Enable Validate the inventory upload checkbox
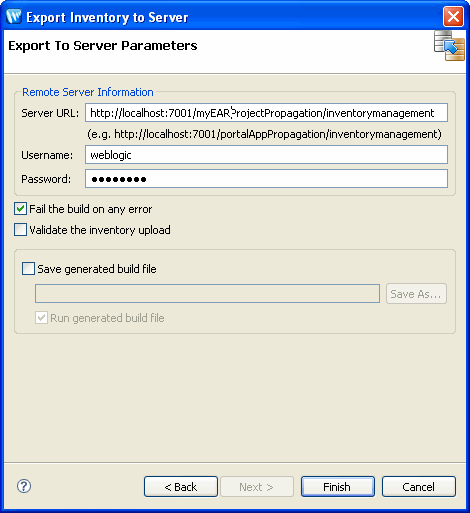 pyautogui.click(x=20, y=230)
